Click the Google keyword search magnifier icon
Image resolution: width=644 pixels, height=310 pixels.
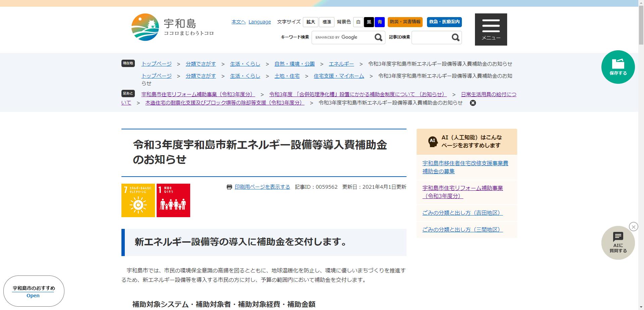[378, 38]
